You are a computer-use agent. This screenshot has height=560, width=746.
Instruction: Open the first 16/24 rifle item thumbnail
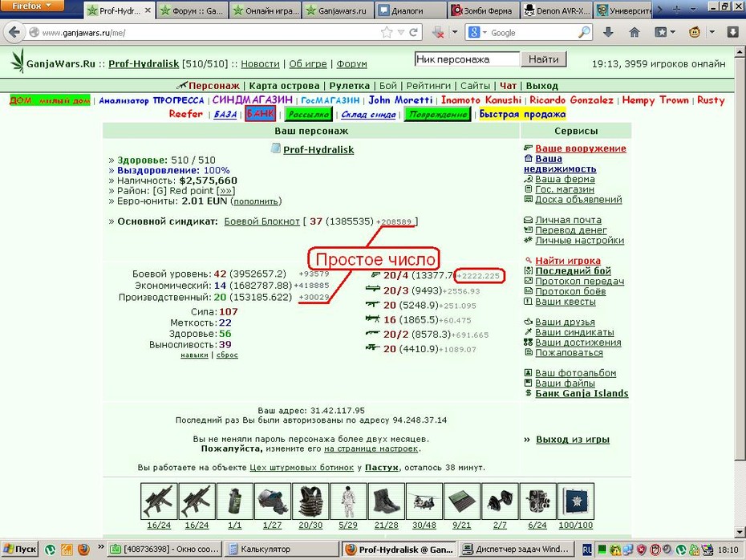tap(159, 501)
